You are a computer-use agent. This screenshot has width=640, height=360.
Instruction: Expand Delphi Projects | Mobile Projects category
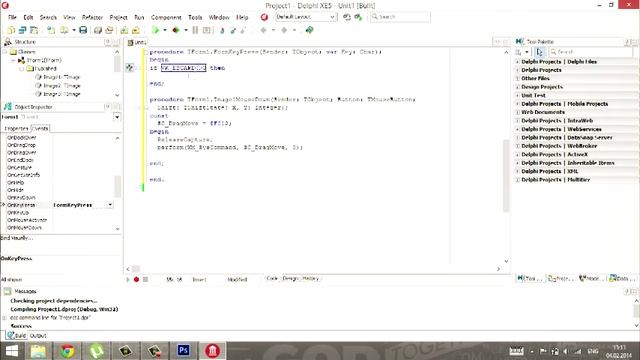(x=518, y=104)
